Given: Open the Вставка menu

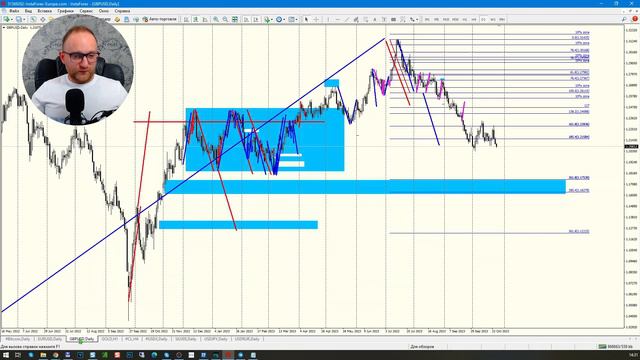Looking at the screenshot, I should coord(44,11).
